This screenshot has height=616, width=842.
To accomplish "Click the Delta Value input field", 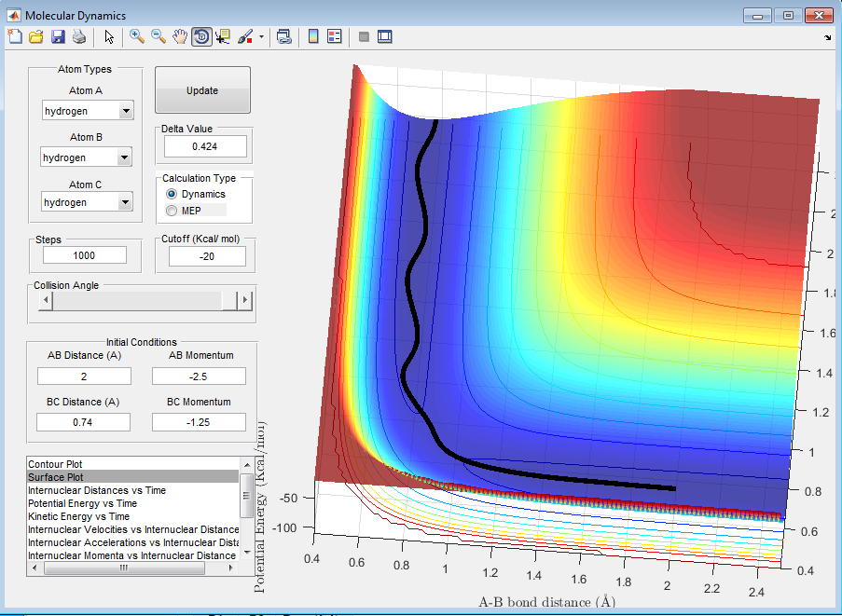I will 204,146.
